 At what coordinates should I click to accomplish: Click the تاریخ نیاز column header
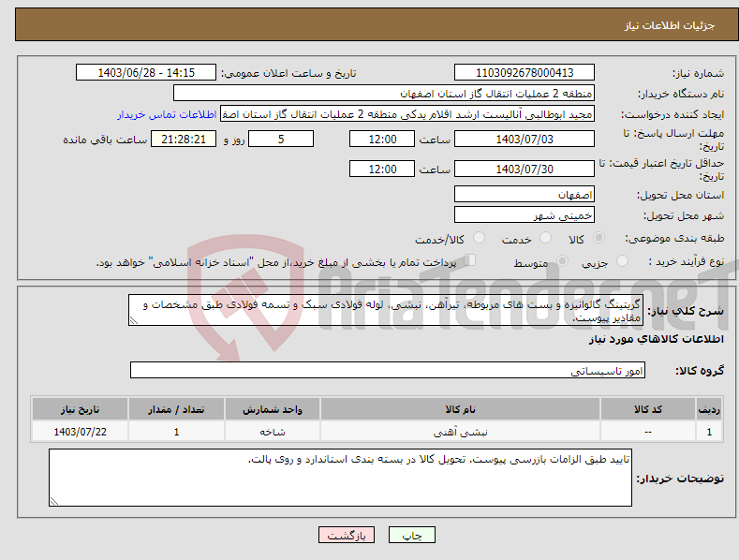tap(81, 409)
